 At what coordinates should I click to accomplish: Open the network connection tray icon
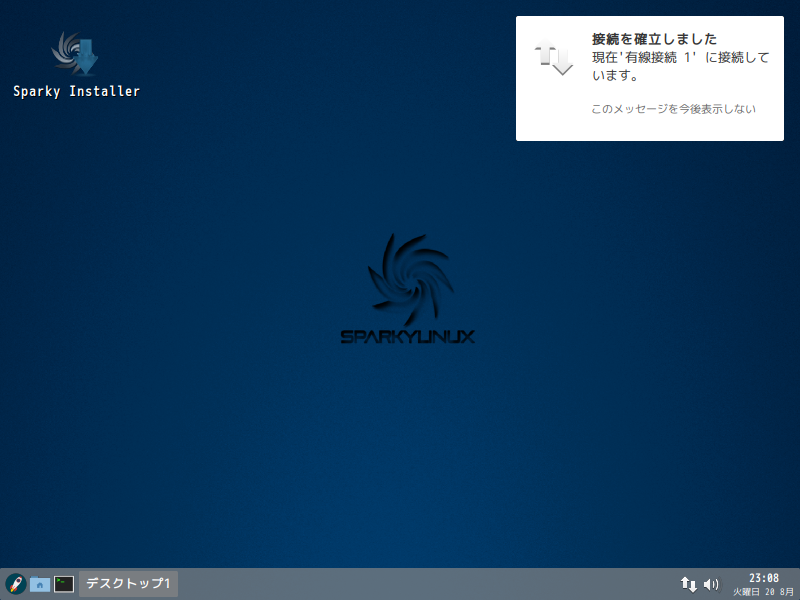click(688, 584)
